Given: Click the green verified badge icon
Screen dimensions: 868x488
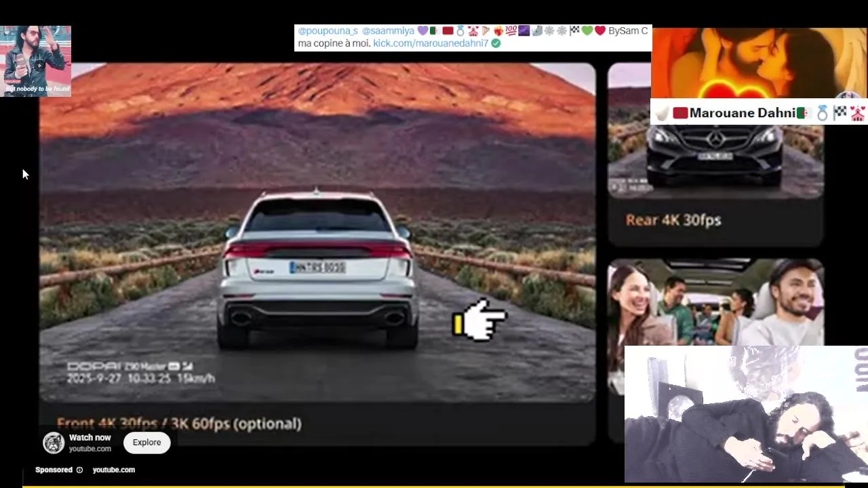Looking at the screenshot, I should point(496,43).
